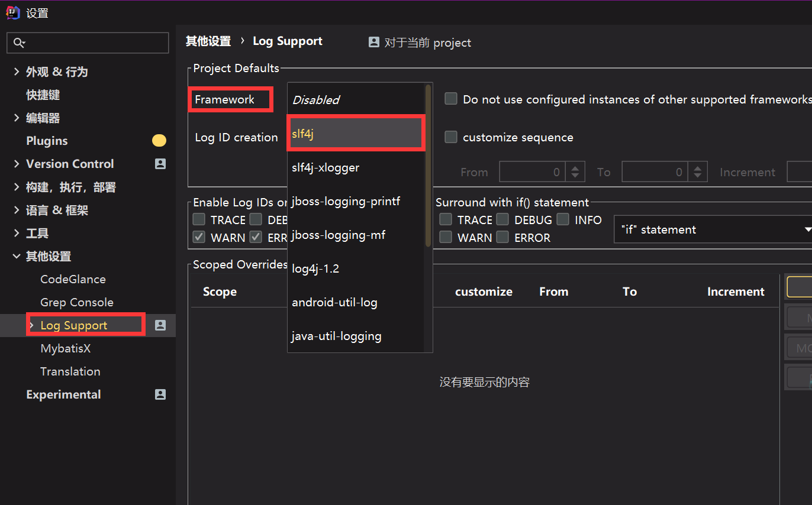Open Grep Console settings
812x505 pixels.
click(x=77, y=302)
